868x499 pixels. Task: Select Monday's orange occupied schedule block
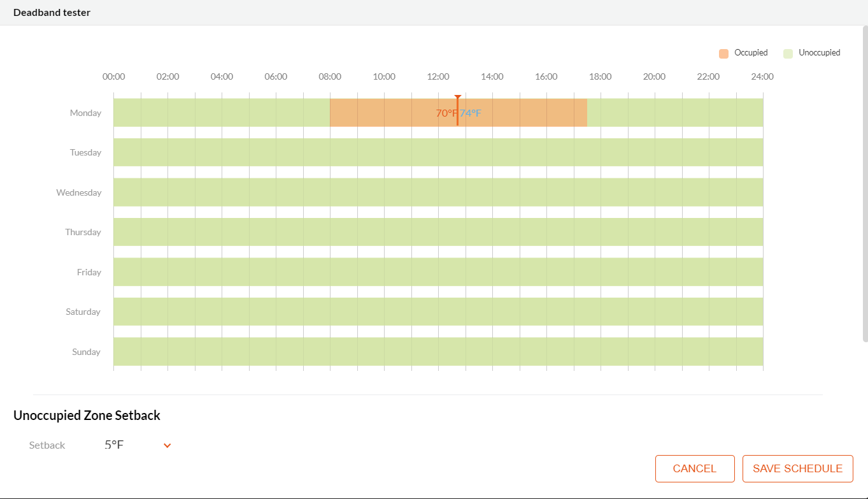click(x=382, y=113)
